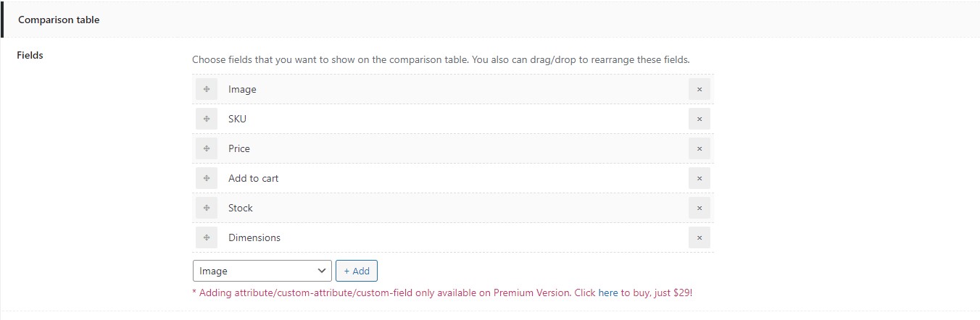This screenshot has height=320, width=980.
Task: Click the drag handle icon for Stock field
Action: [x=207, y=208]
